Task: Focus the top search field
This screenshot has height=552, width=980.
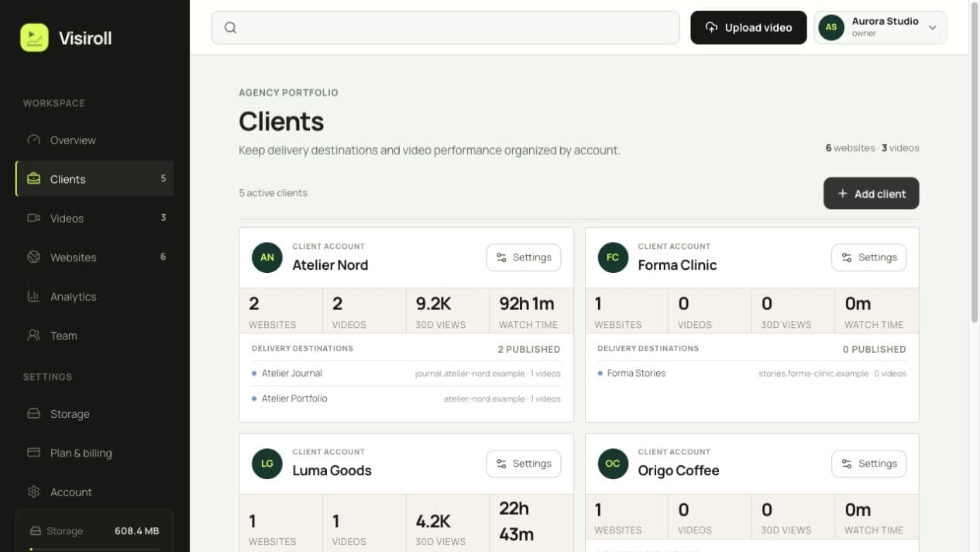Action: point(445,28)
